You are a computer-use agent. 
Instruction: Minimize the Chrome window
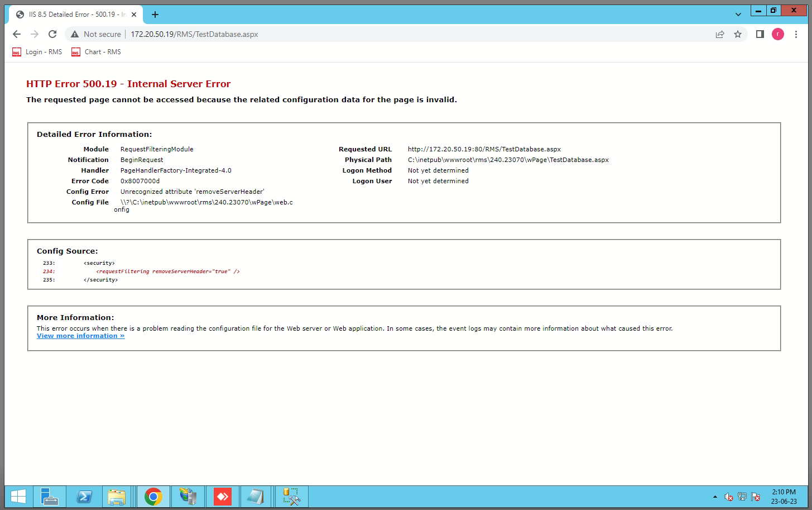click(758, 11)
